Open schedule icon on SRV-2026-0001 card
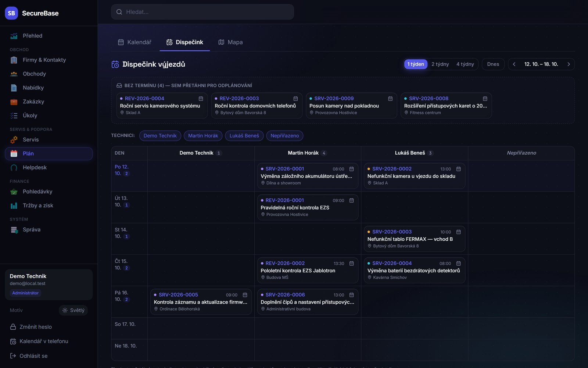Viewport: 588px width, 368px height. [351, 169]
